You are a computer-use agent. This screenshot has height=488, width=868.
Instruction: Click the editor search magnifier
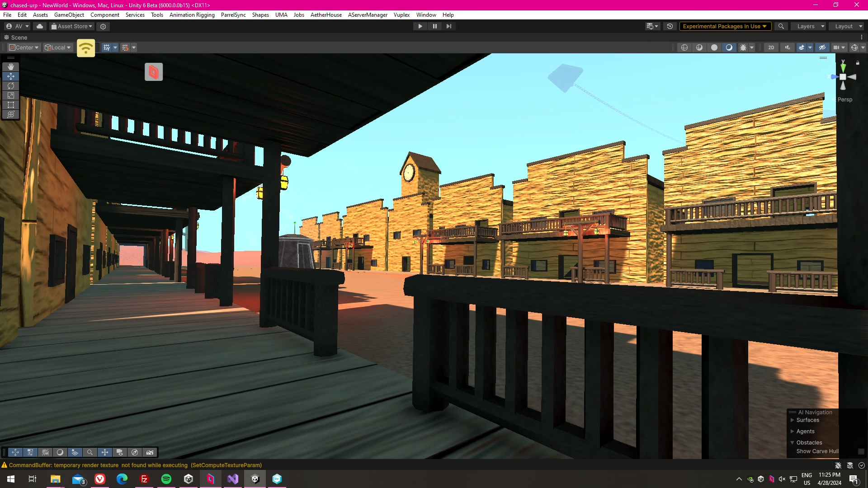pyautogui.click(x=781, y=26)
